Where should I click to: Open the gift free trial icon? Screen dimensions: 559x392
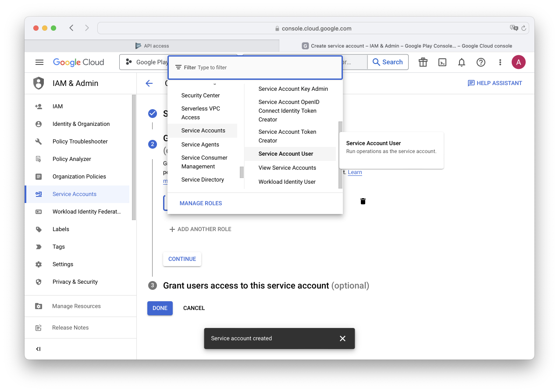423,62
